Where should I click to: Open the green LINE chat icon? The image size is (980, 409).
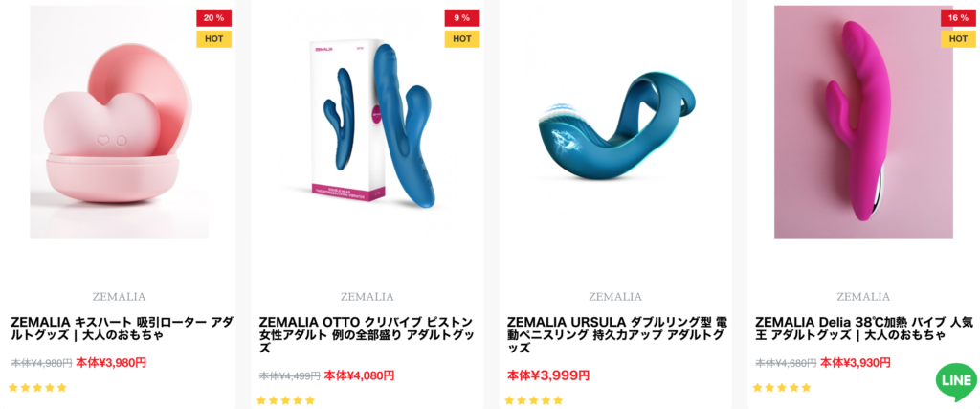[x=956, y=381]
